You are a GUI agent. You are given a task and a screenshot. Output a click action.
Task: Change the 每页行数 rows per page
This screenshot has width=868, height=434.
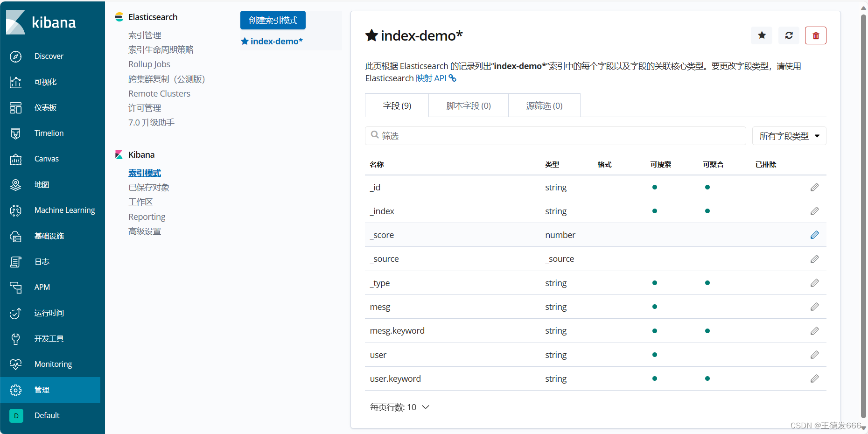point(399,407)
